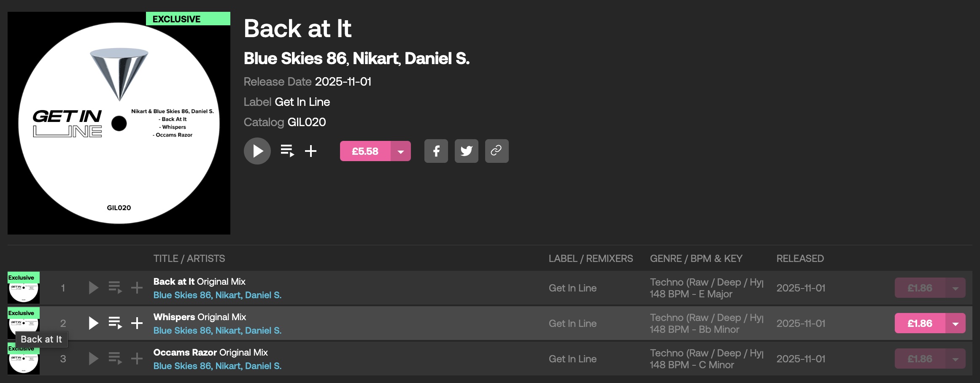Play the Back at It release
The height and width of the screenshot is (383, 980).
coord(257,151)
